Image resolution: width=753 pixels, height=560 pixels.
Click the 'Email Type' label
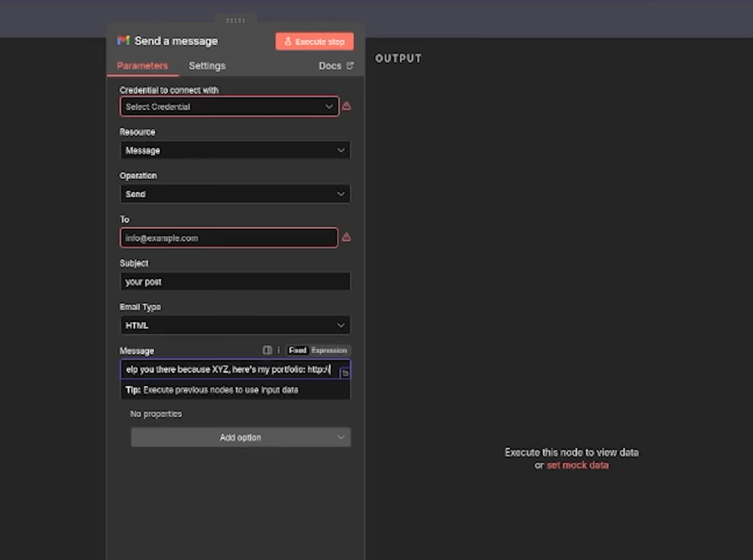(140, 307)
